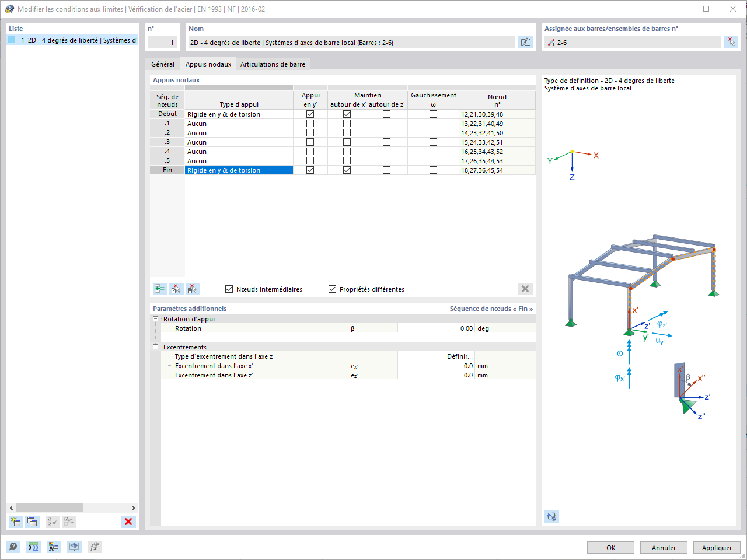Collapse the Rotation d'appui section

[x=156, y=319]
